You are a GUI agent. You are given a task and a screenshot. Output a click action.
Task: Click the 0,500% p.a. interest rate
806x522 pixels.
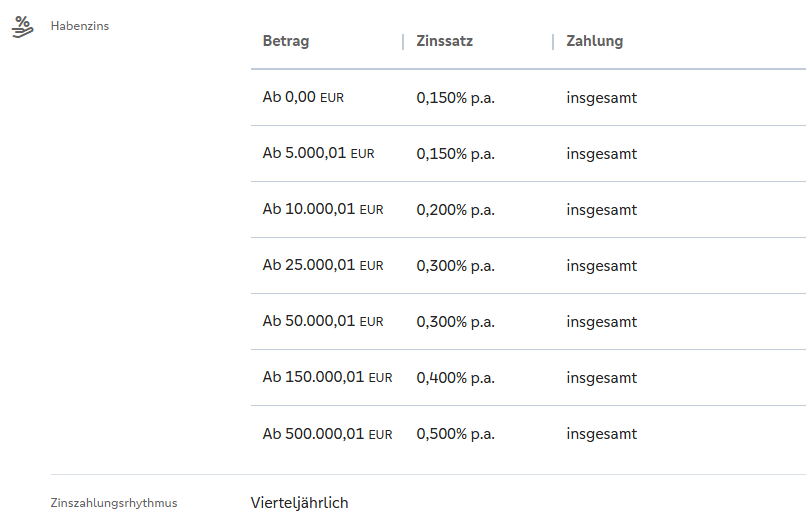pos(456,434)
